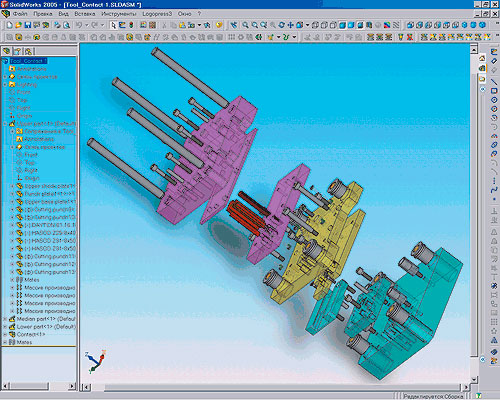Expand the Punch plate1 component
Screen dimensions: 500x400
[13, 194]
